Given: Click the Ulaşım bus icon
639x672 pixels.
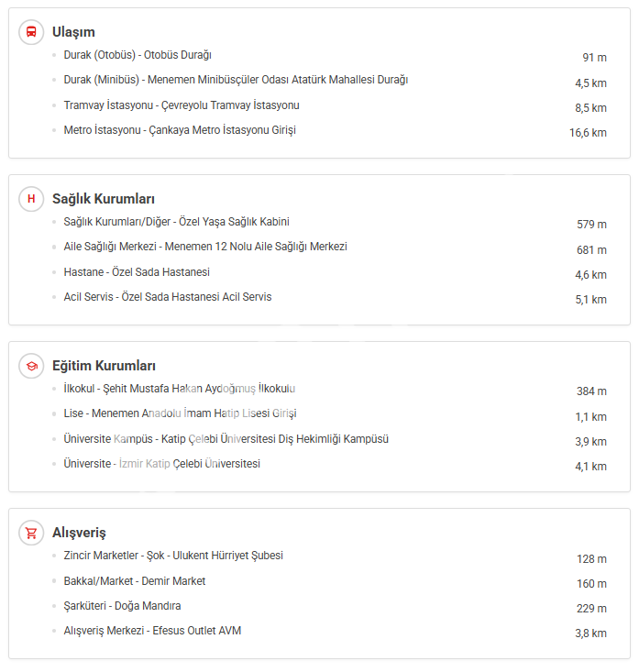Looking at the screenshot, I should (31, 32).
